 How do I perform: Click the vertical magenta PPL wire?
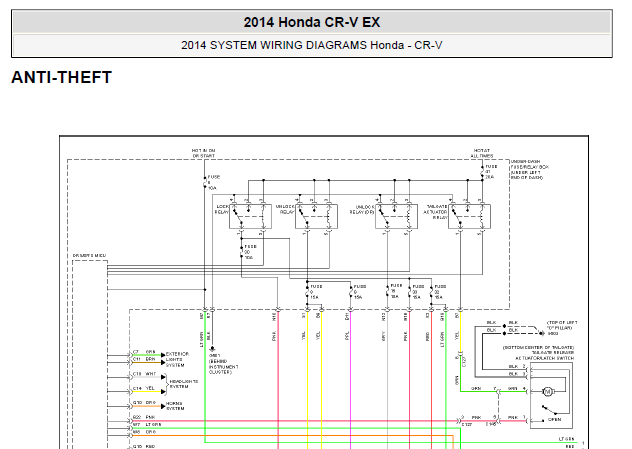coord(350,379)
